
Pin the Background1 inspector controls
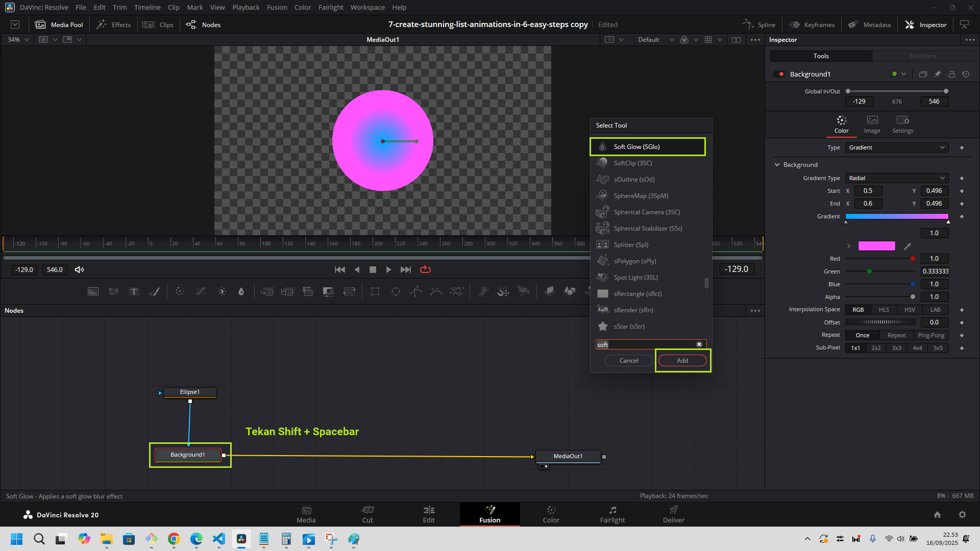[937, 74]
